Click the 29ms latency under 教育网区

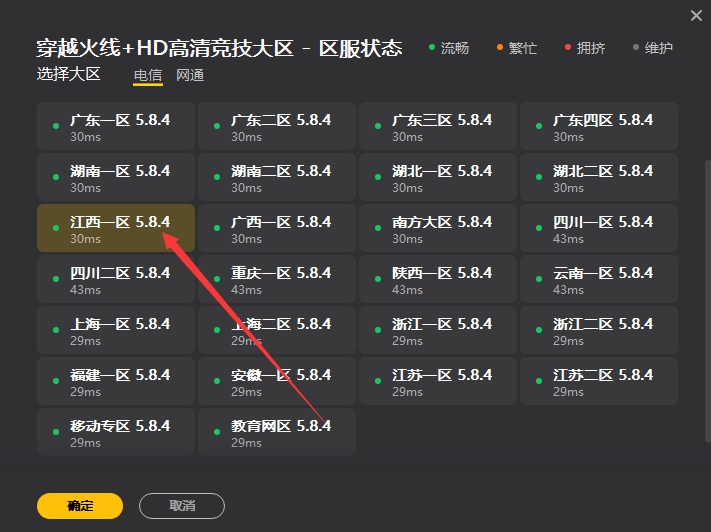tap(246, 443)
